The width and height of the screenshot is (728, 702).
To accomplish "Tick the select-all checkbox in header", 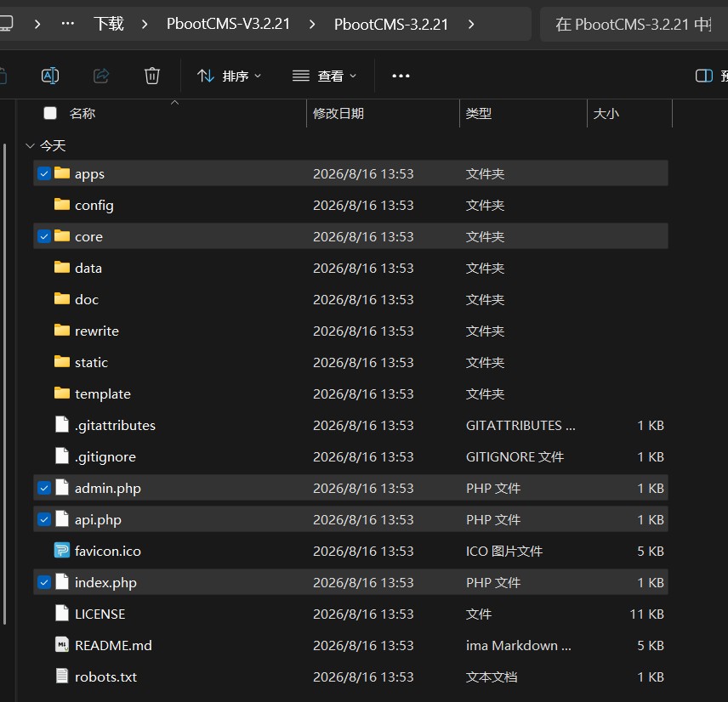I will click(50, 113).
